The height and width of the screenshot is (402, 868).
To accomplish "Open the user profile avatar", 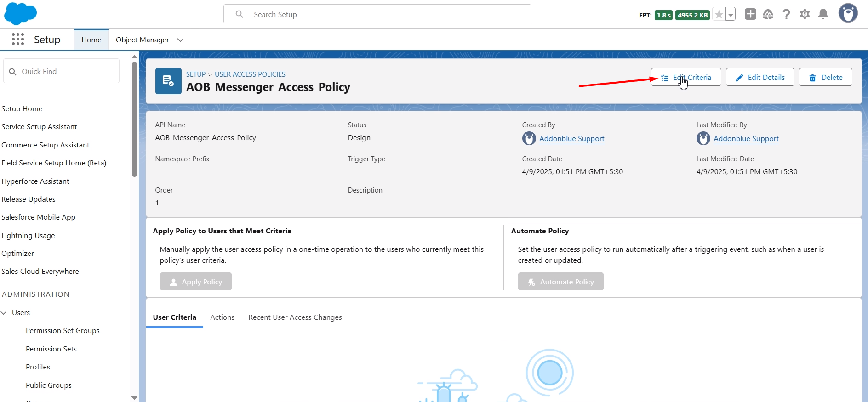I will 848,13.
